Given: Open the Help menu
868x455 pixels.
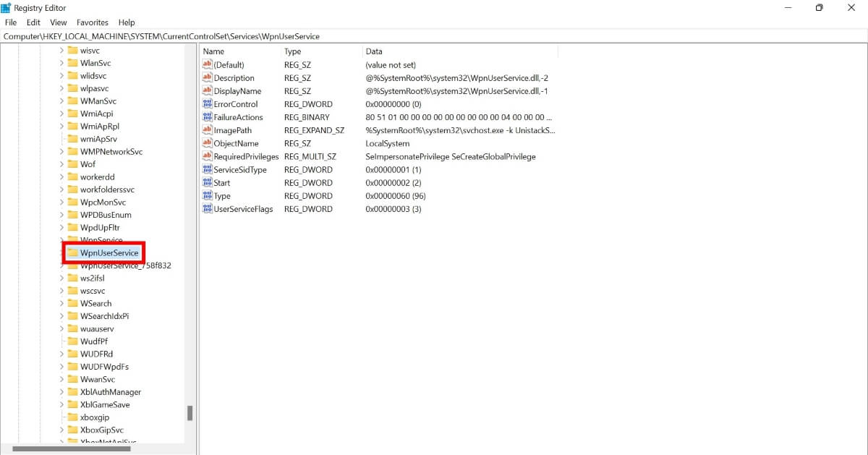Looking at the screenshot, I should point(127,22).
